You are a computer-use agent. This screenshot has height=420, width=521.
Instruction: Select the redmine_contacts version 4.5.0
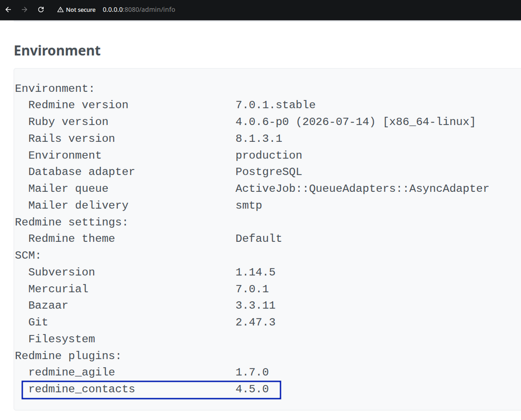[x=252, y=389]
